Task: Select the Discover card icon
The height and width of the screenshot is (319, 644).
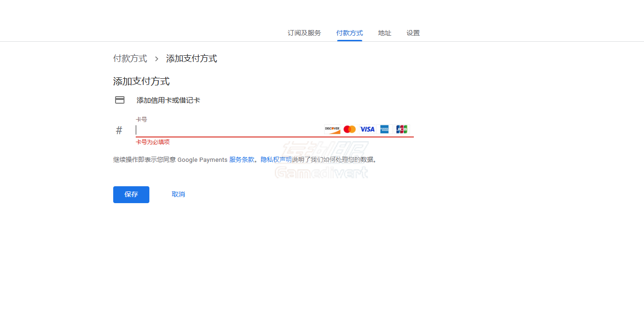Action: [332, 129]
